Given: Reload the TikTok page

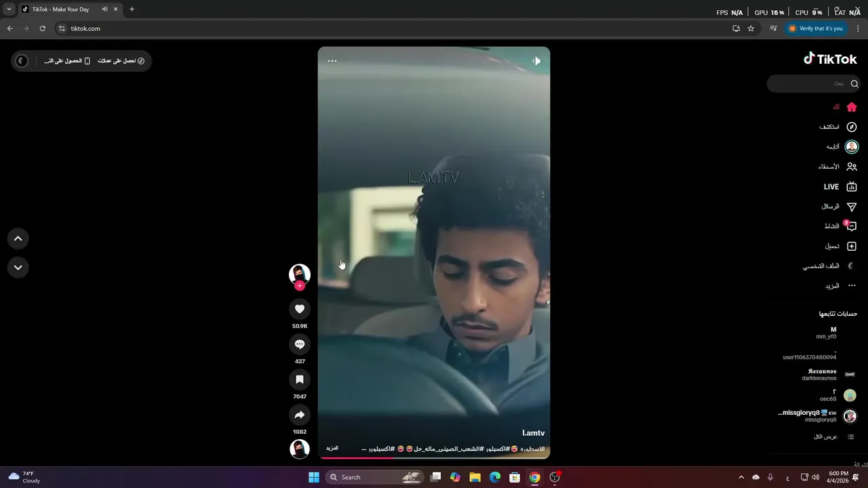Looking at the screenshot, I should coord(42,28).
